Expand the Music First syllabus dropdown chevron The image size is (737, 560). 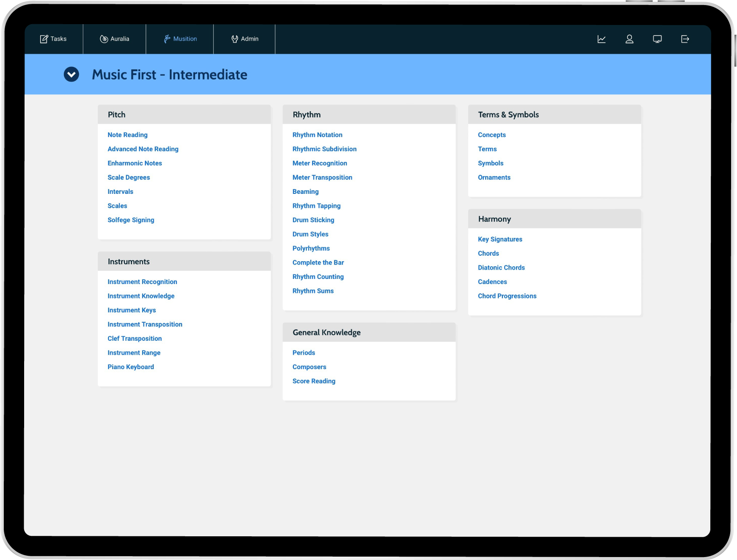[x=72, y=74]
